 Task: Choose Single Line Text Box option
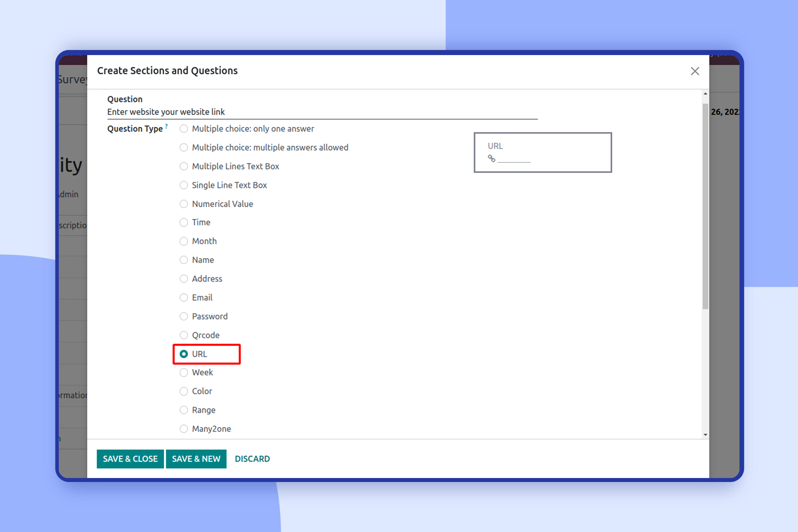coord(184,185)
